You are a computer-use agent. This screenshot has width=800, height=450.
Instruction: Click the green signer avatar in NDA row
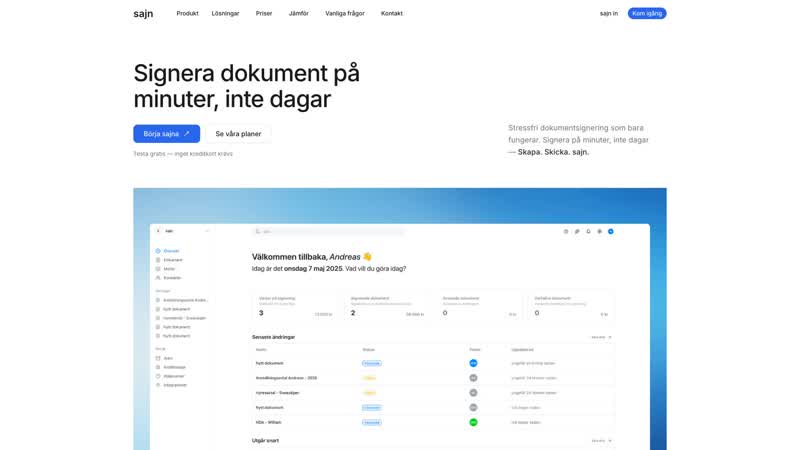pyautogui.click(x=473, y=422)
